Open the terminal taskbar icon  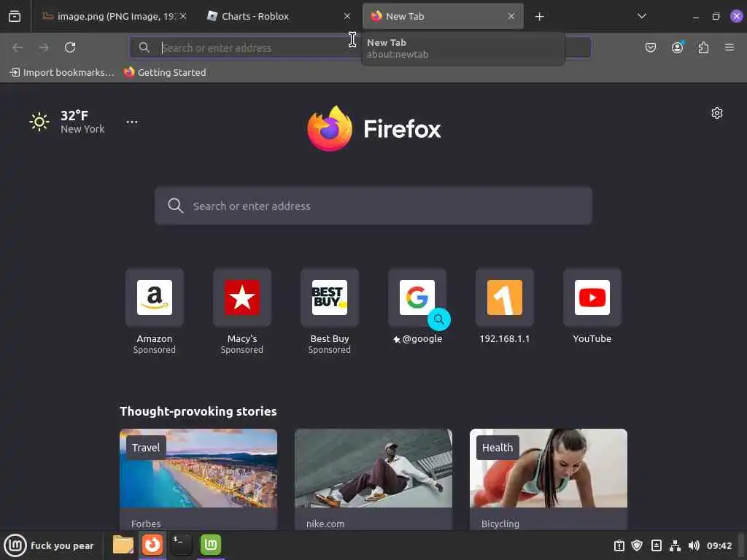(182, 545)
